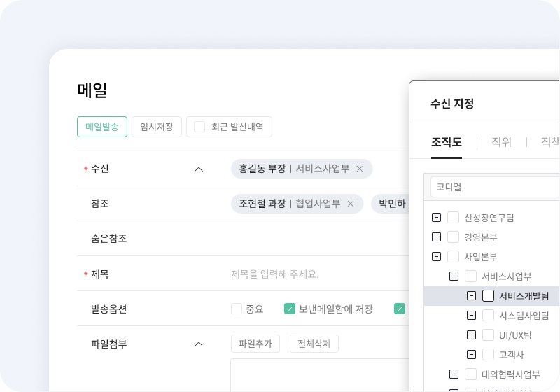Click the 파일추가 button
This screenshot has width=560, height=392.
[255, 344]
